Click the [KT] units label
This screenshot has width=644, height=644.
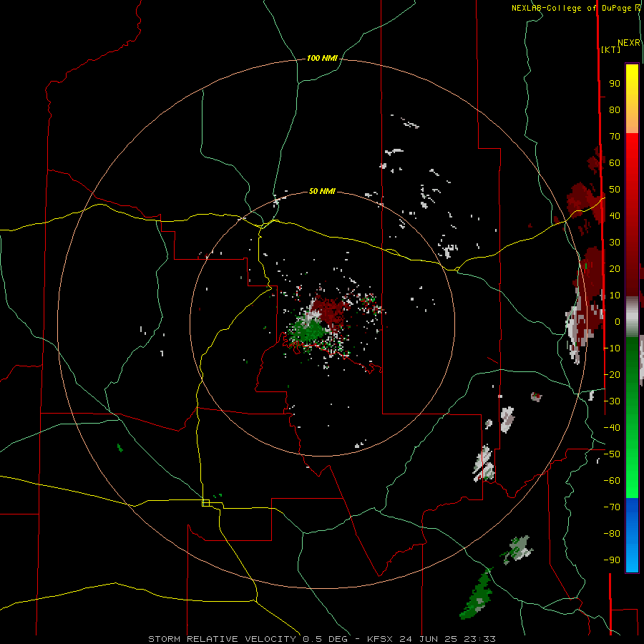click(x=611, y=49)
